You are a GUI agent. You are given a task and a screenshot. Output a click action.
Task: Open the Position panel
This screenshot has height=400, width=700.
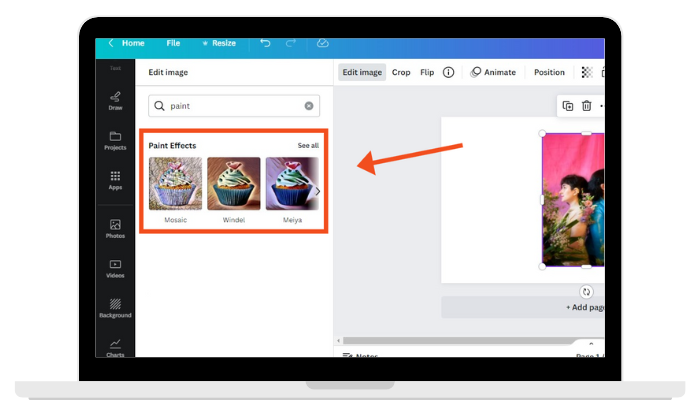click(x=549, y=72)
